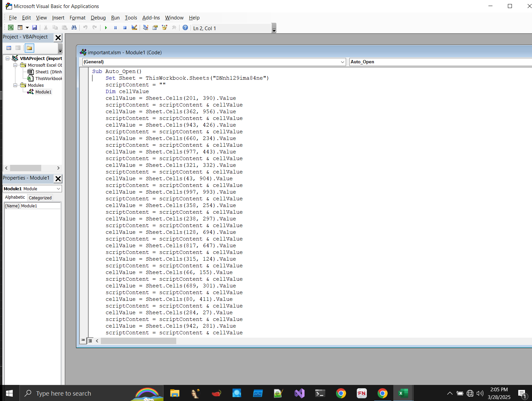Click code window horizontal scrollbar thumb

click(x=138, y=341)
